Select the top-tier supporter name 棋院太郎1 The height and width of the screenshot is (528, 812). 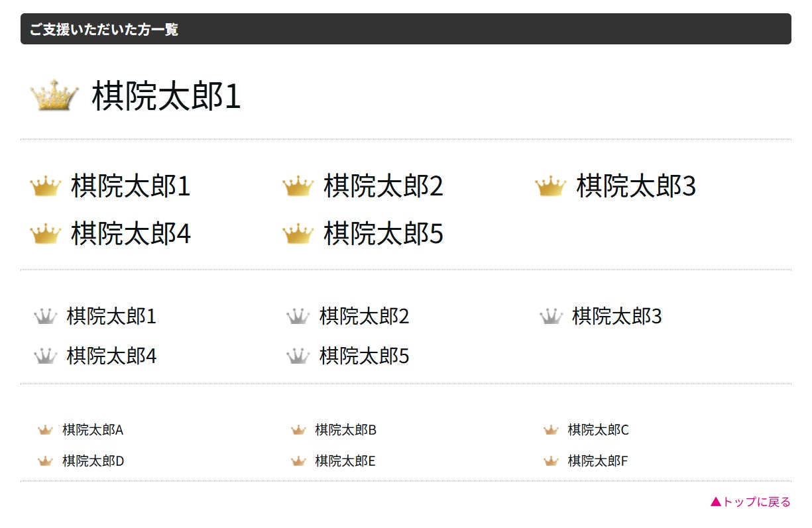[x=166, y=97]
